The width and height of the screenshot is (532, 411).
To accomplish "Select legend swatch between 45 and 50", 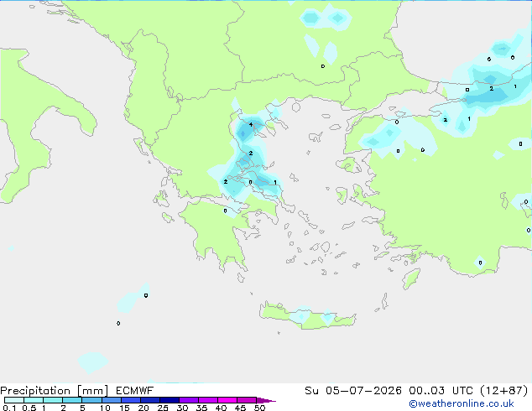I will (247, 400).
